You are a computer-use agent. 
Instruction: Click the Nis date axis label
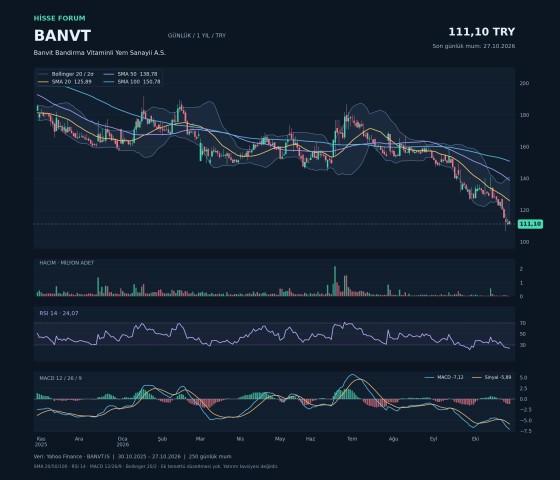click(x=240, y=439)
